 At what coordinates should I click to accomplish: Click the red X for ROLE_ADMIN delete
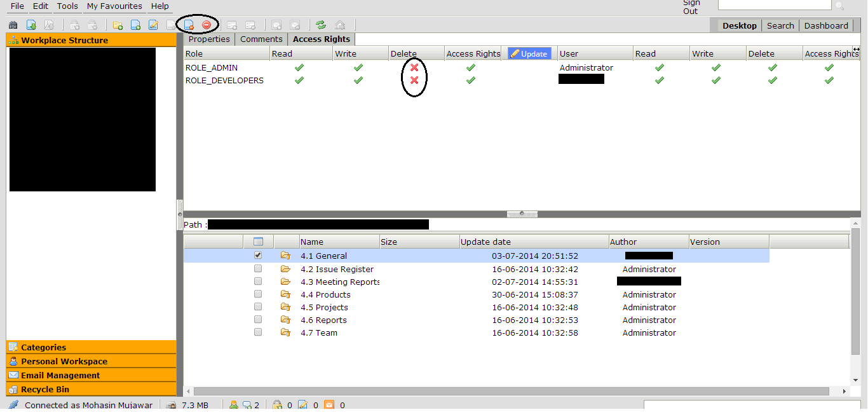click(414, 67)
